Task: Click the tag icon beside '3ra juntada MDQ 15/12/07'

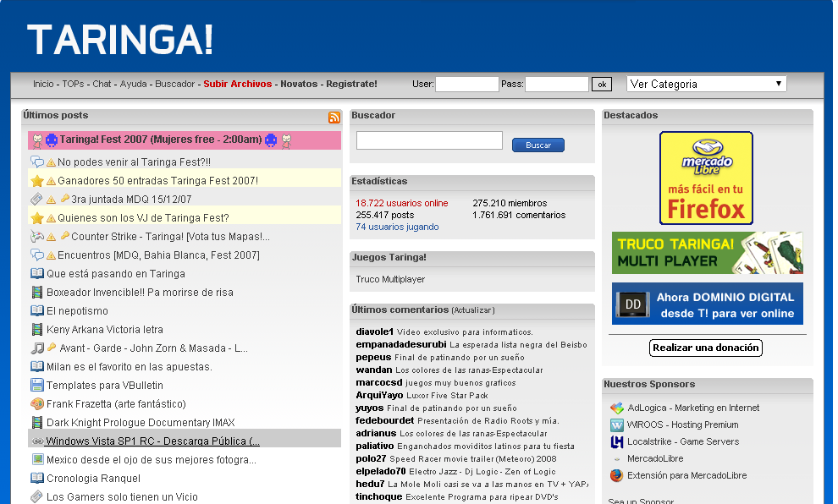Action: [x=36, y=199]
